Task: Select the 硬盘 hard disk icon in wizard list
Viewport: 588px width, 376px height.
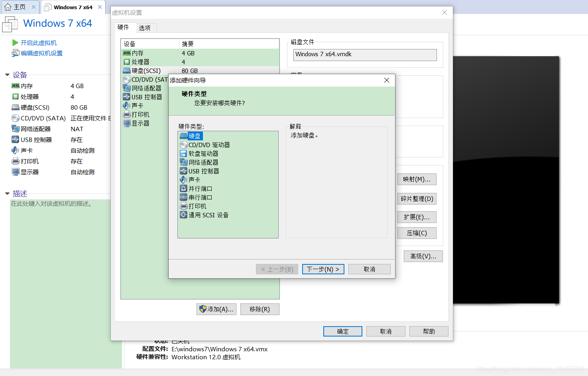Action: (x=183, y=136)
